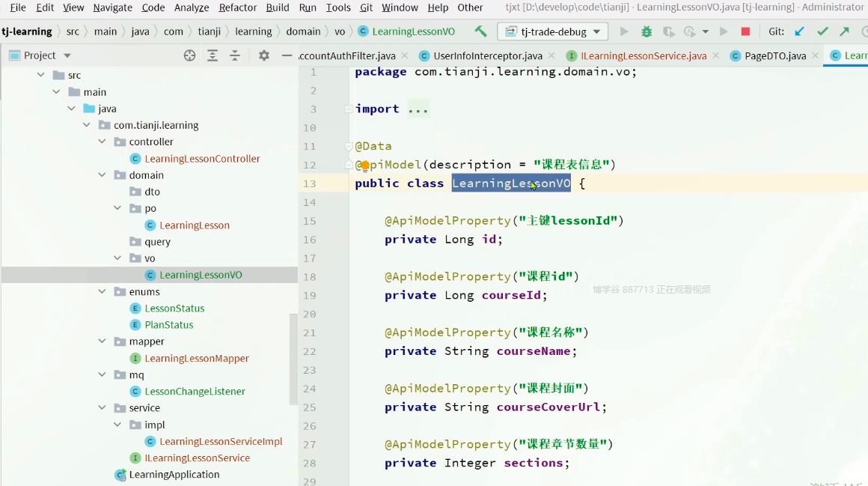
Task: Expand the folded import statement on line 3
Action: (349, 109)
